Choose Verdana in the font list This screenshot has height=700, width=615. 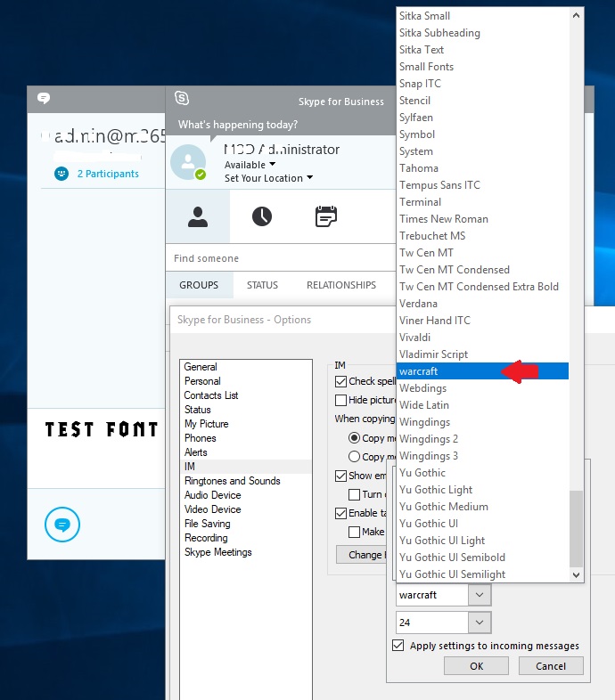coord(483,304)
